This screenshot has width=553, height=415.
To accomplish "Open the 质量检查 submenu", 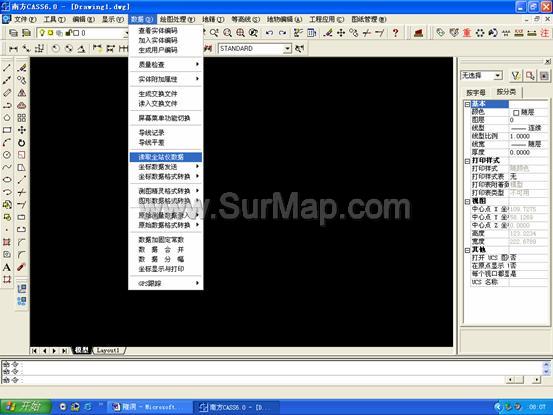I will pos(165,65).
